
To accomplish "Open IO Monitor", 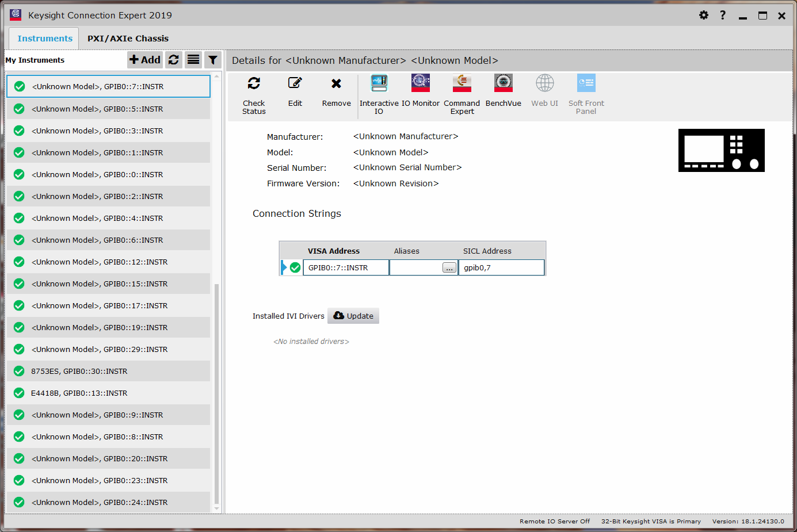I will click(420, 84).
